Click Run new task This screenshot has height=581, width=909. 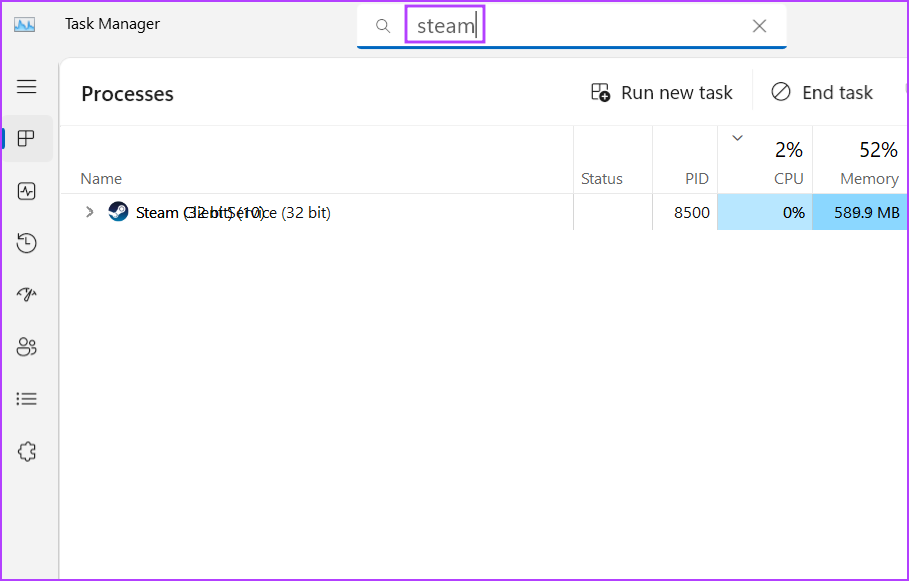pos(661,92)
